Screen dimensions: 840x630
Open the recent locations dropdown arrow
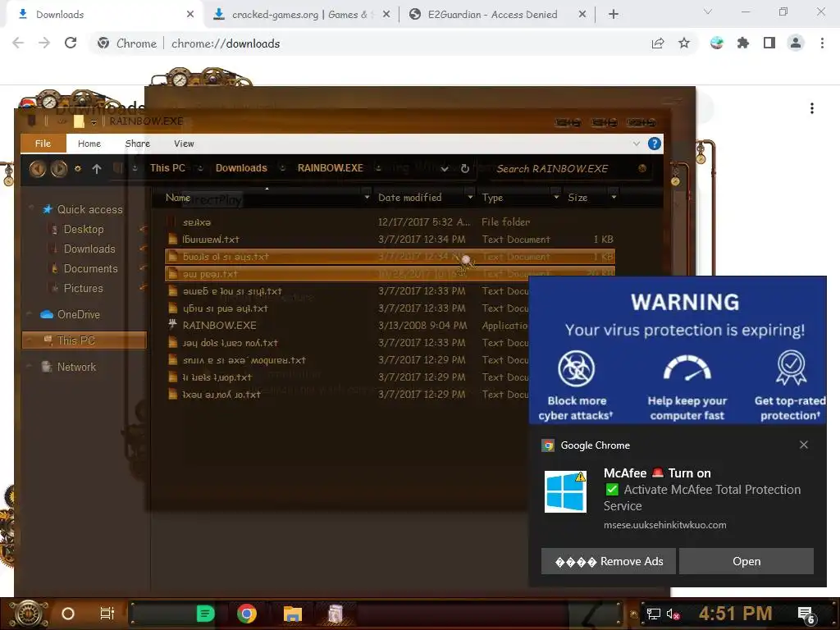click(x=78, y=169)
